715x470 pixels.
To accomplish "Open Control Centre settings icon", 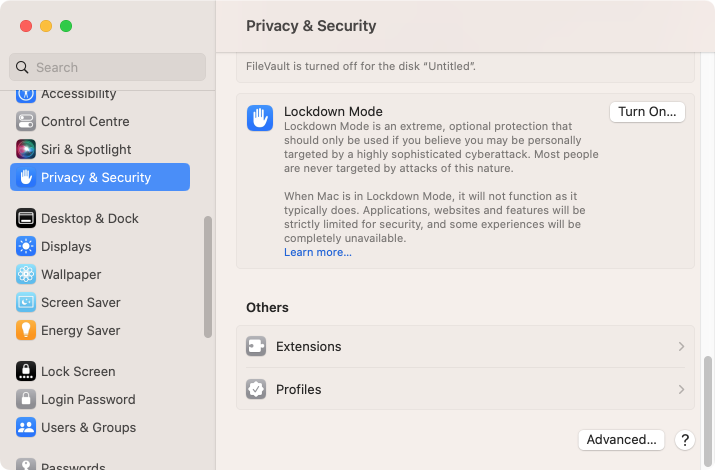I will pyautogui.click(x=26, y=122).
